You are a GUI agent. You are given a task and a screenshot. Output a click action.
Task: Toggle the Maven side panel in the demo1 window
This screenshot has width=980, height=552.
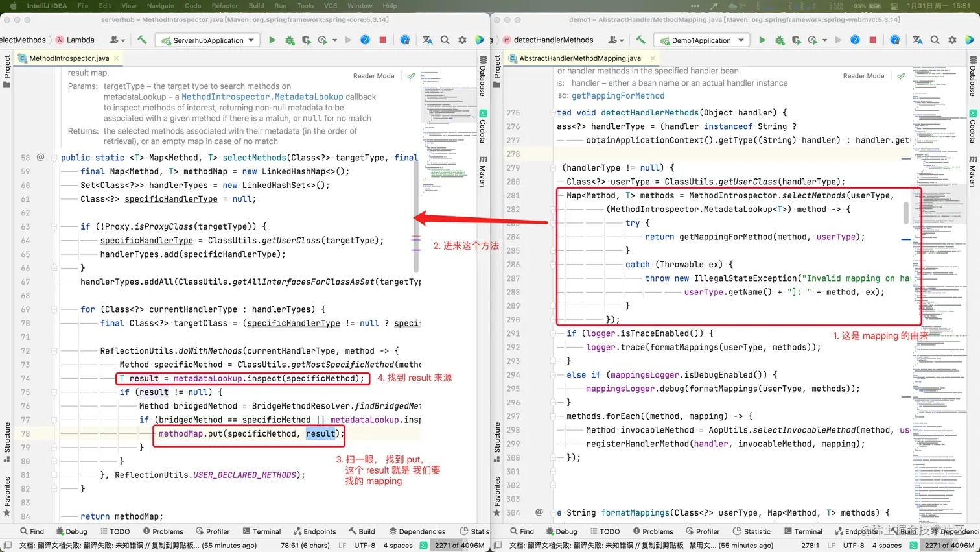coord(973,172)
